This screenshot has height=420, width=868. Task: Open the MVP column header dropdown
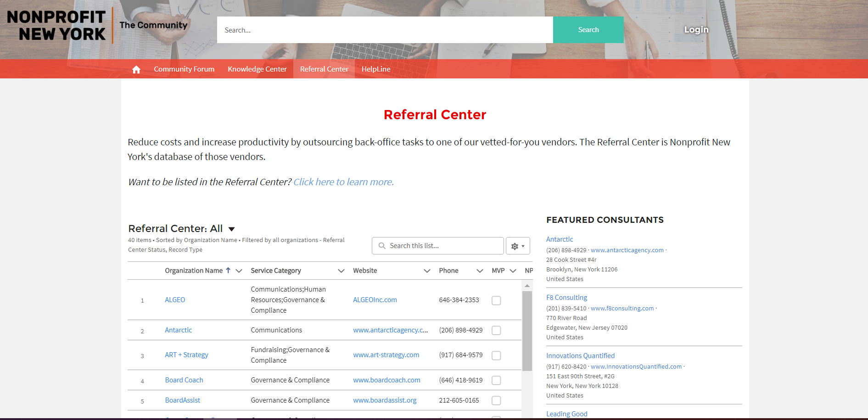point(513,271)
